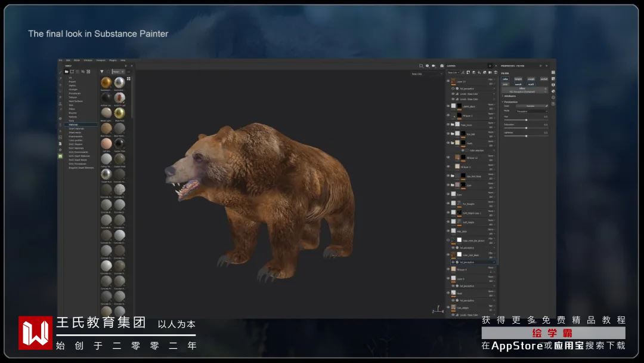The height and width of the screenshot is (363, 644).
Task: Click the add effect icon in Layers
Action: (x=463, y=72)
